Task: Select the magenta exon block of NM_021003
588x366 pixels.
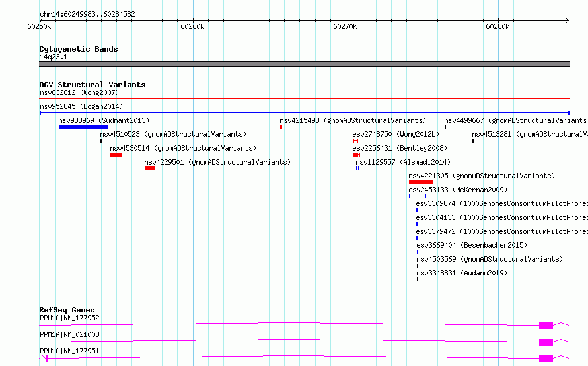Action: point(546,342)
